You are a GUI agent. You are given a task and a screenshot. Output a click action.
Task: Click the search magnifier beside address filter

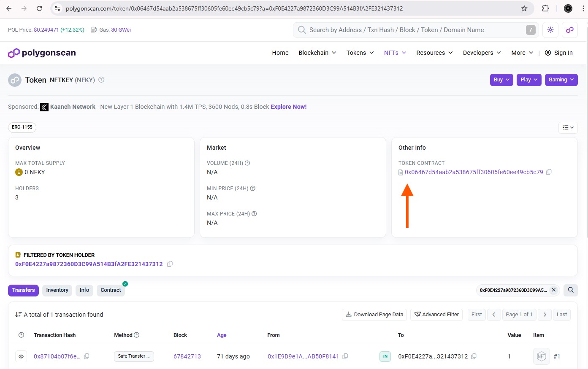pyautogui.click(x=570, y=290)
